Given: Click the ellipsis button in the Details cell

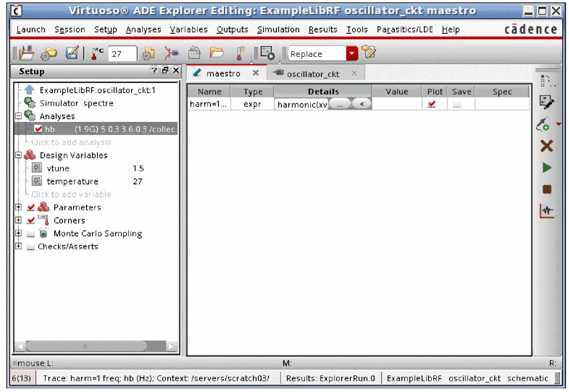Looking at the screenshot, I should pos(340,105).
